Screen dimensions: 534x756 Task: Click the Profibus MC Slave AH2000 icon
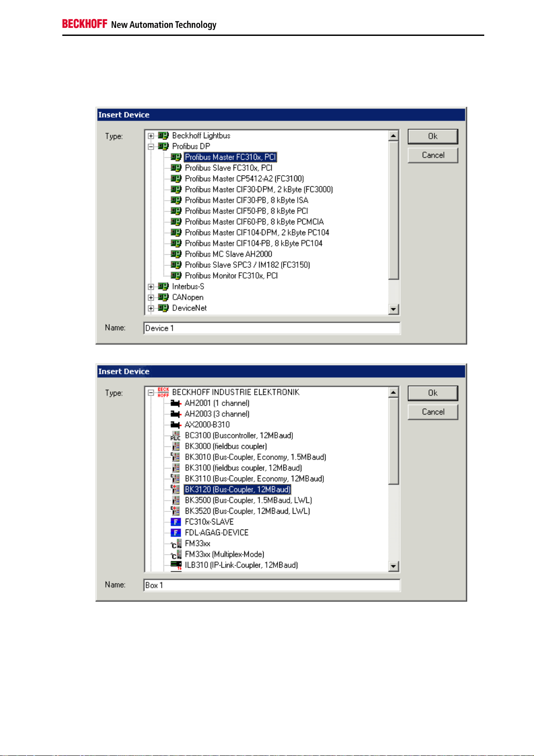(x=176, y=254)
